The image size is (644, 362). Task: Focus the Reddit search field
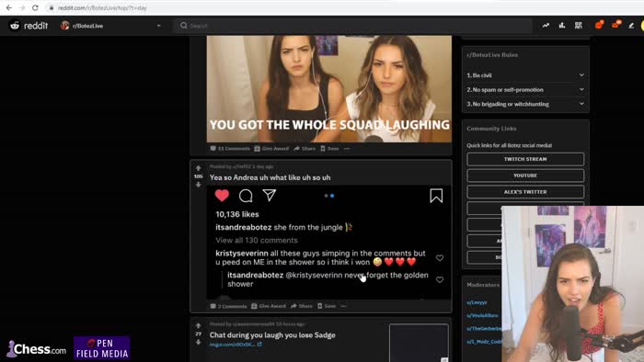(353, 26)
